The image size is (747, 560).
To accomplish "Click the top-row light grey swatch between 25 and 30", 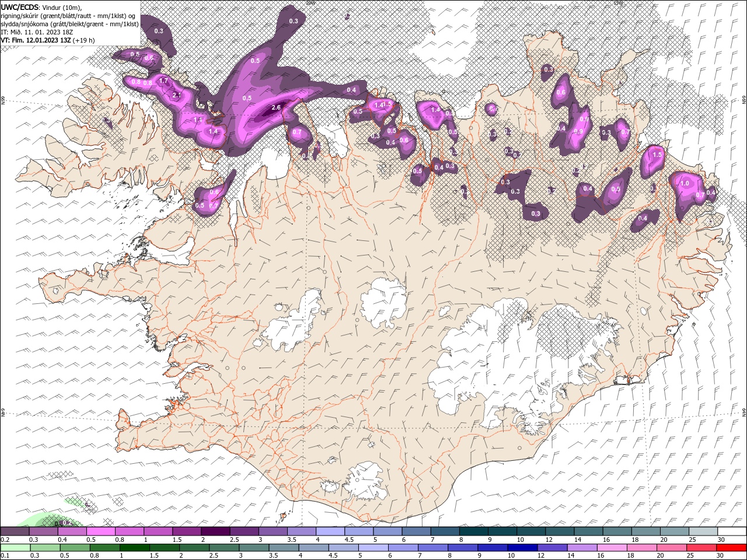I will 704,531.
